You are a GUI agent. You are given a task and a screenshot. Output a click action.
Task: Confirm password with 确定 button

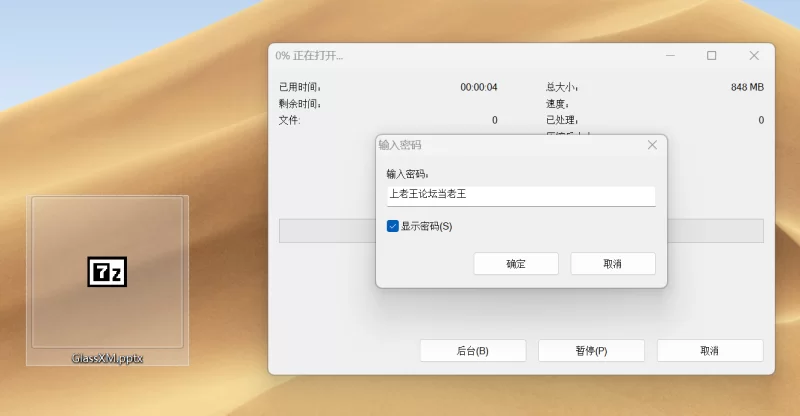(x=516, y=264)
